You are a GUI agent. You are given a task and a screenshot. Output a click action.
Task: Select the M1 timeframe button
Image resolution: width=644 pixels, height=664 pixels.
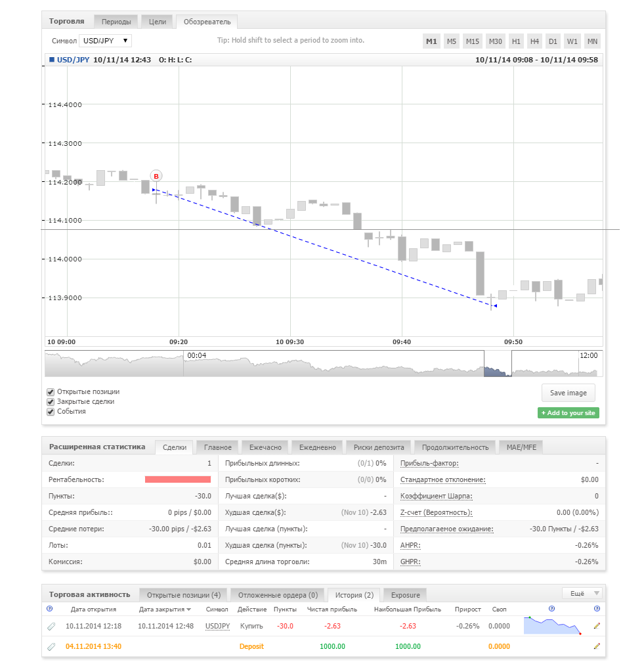[431, 41]
